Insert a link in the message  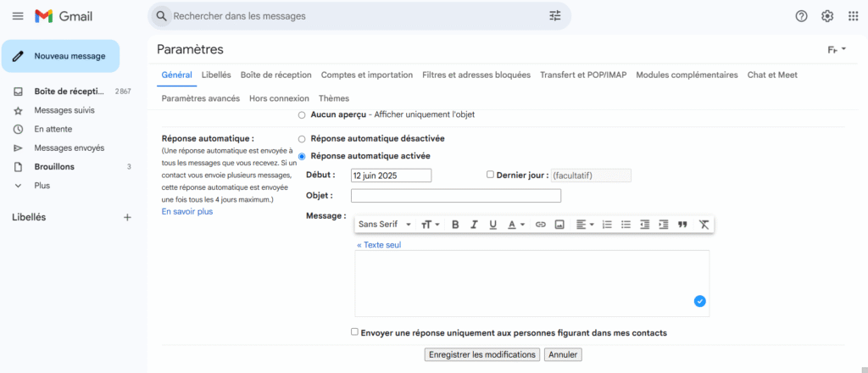[540, 225]
